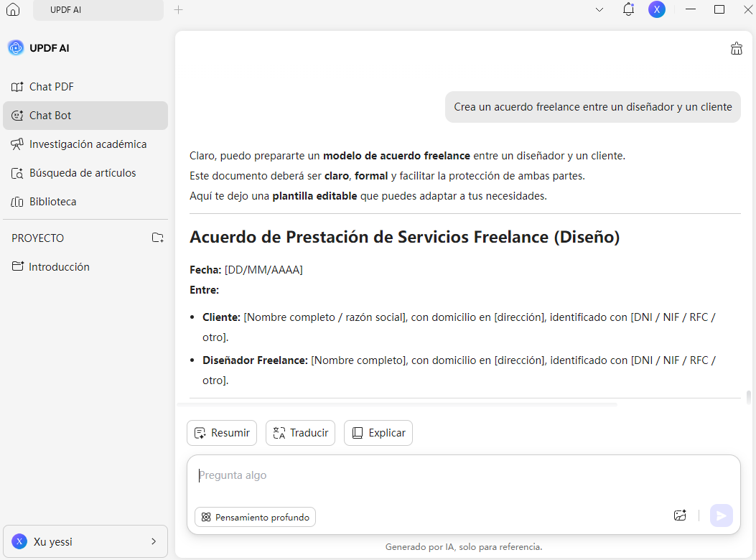Viewport: 756px width, 560px height.
Task: Click the Resumir button
Action: (x=222, y=433)
